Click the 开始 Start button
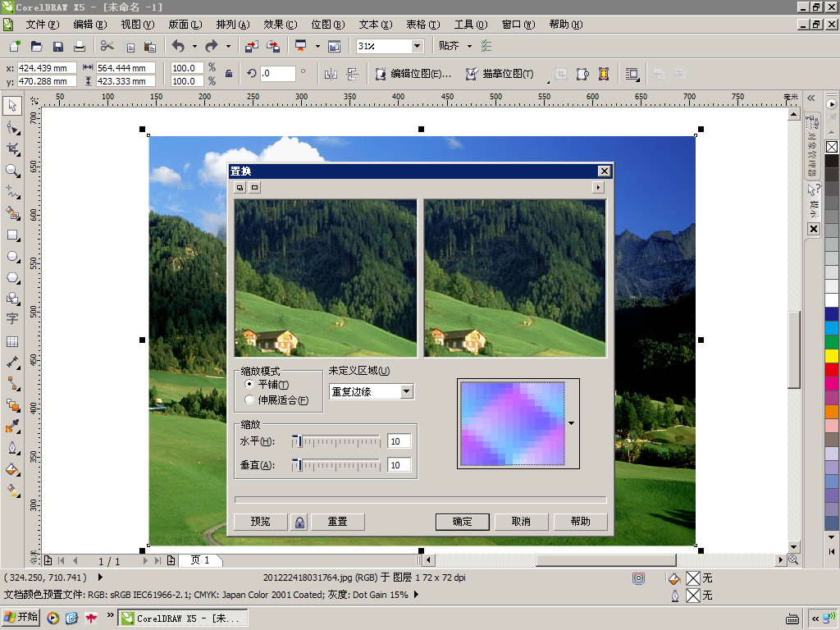The height and width of the screenshot is (630, 840). (x=21, y=617)
